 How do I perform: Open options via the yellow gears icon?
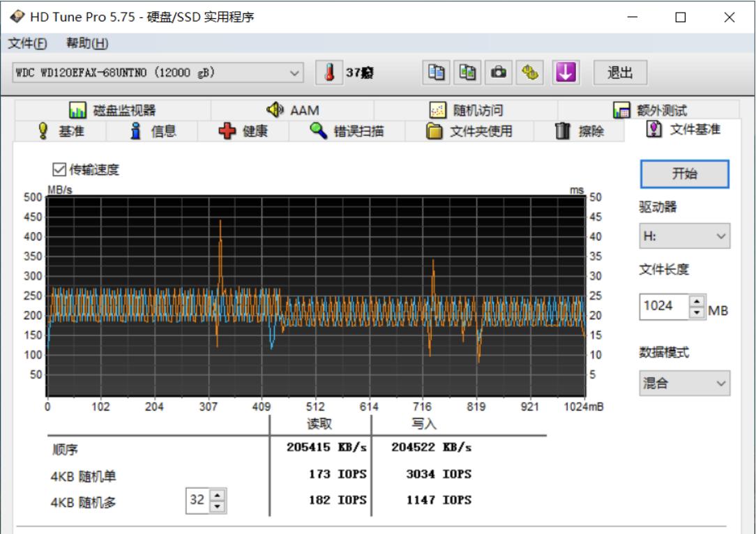(x=528, y=73)
